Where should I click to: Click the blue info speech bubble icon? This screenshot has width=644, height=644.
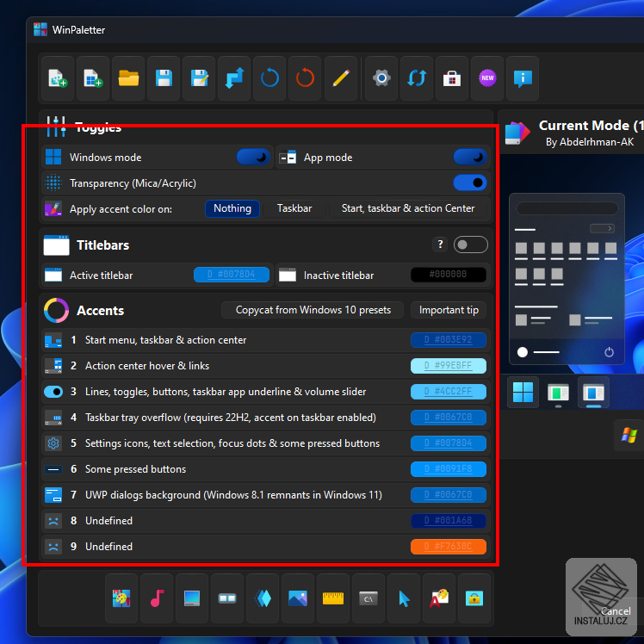coord(522,78)
